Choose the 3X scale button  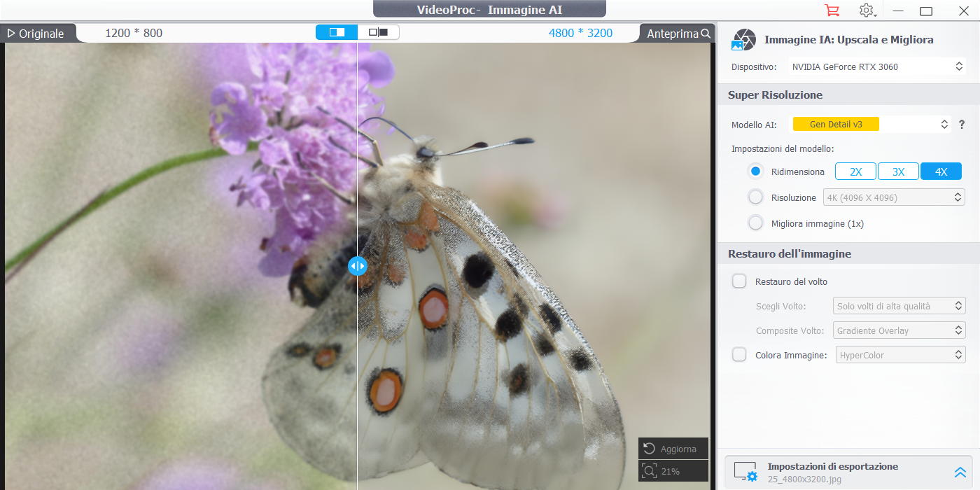[x=898, y=171]
